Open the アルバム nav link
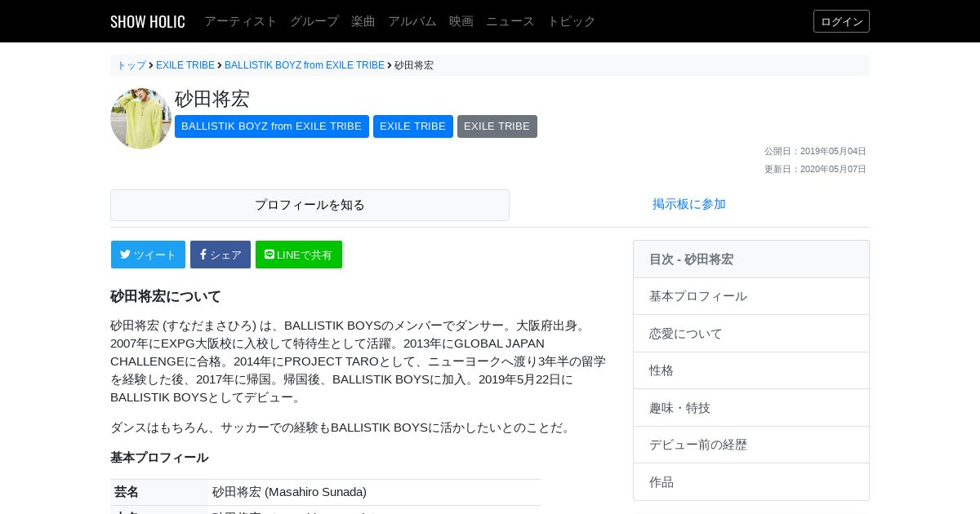Screen dimensions: 980x514 (x=412, y=21)
